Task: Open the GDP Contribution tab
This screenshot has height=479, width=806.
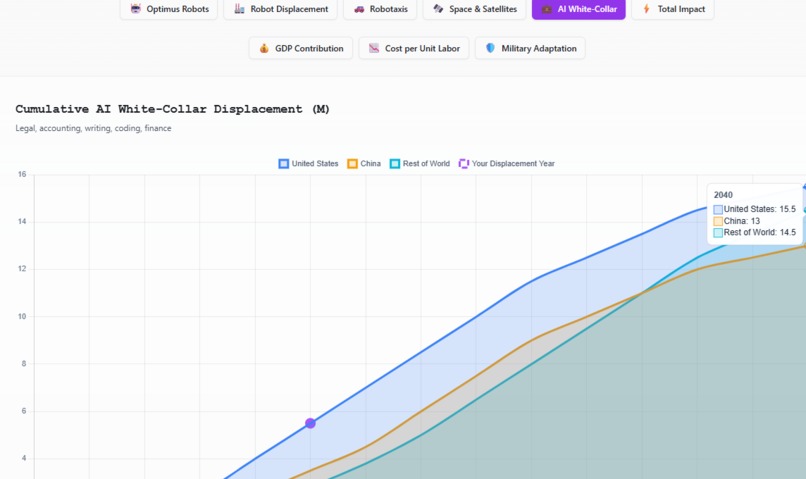Action: point(301,48)
